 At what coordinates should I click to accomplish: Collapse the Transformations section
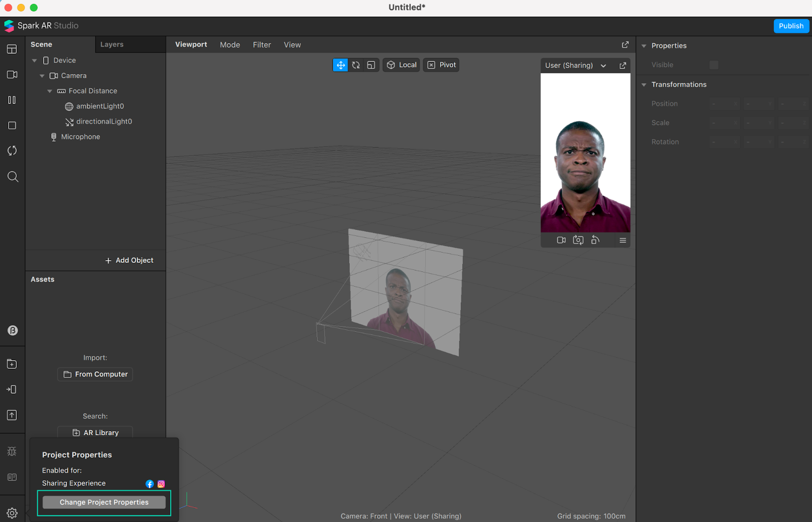click(644, 85)
